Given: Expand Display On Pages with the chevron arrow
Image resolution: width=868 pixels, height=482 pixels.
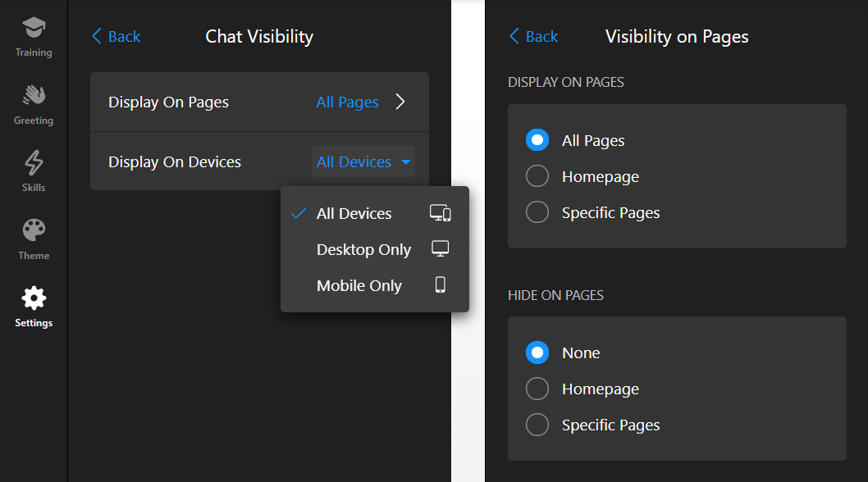Looking at the screenshot, I should pyautogui.click(x=400, y=102).
